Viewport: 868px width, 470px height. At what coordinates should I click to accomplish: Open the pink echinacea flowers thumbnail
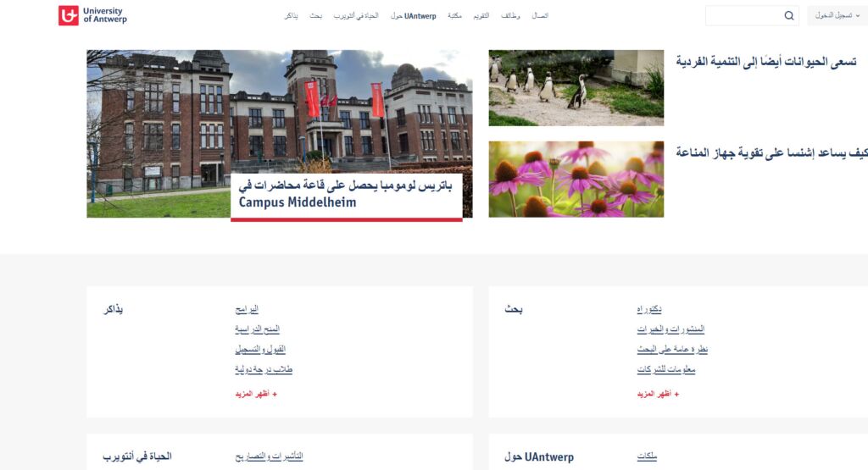point(576,180)
